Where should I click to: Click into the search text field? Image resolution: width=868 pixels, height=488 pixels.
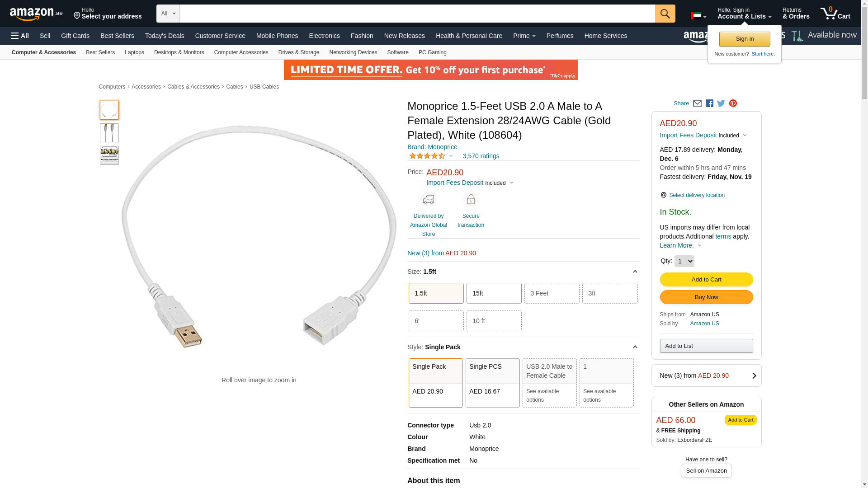[417, 14]
